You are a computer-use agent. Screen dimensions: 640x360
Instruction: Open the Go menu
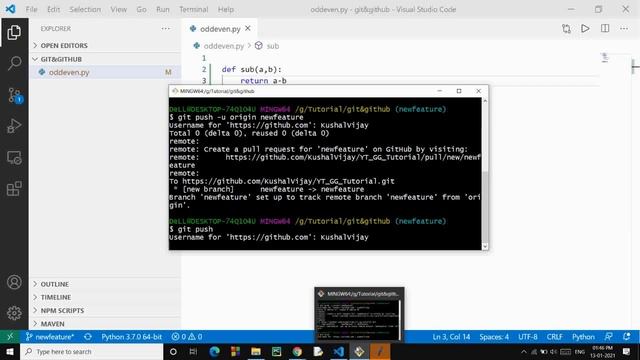click(141, 9)
